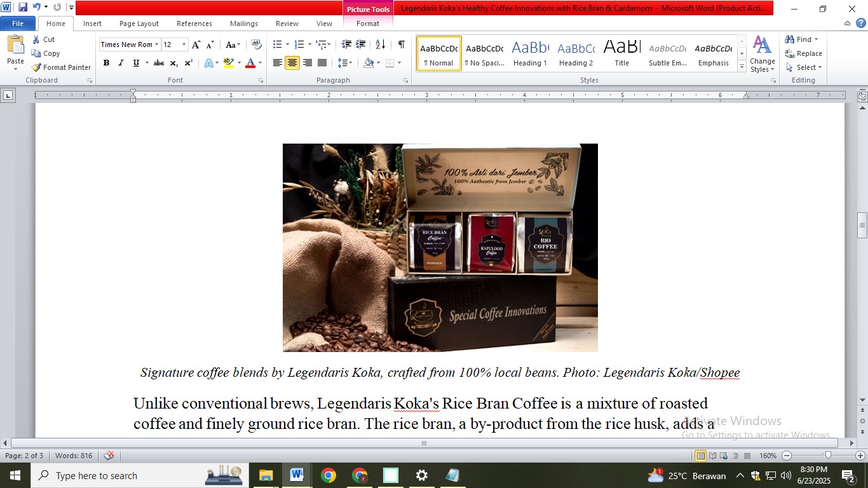Copy the selection to clipboard
Viewport: 868px width, 488px height.
click(x=46, y=53)
